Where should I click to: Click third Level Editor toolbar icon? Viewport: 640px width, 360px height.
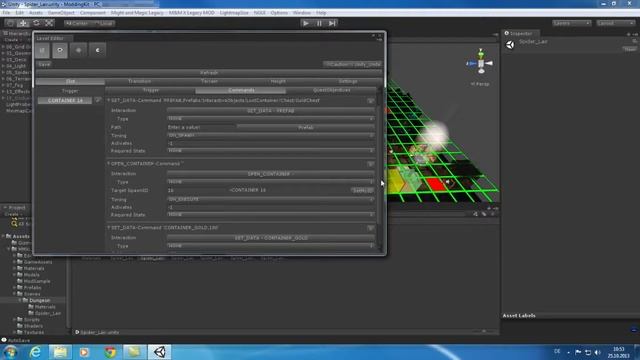78,50
